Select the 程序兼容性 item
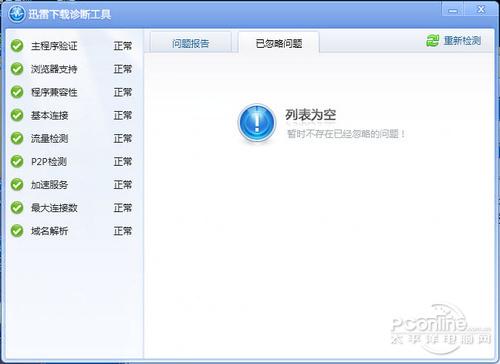The width and height of the screenshot is (500, 364). [54, 92]
